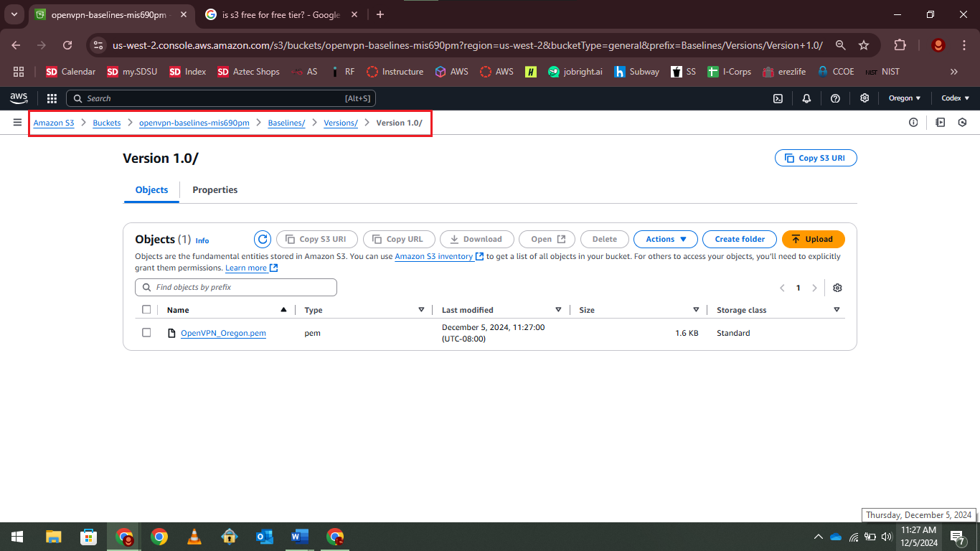The width and height of the screenshot is (980, 551).
Task: Copy S3 URI beside the Version 1.0/ heading
Action: (x=816, y=158)
